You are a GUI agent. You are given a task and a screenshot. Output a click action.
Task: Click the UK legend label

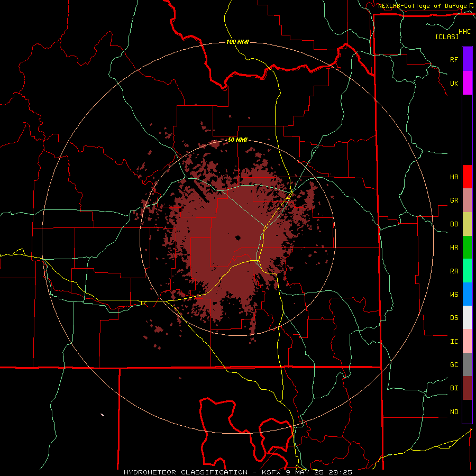454,83
